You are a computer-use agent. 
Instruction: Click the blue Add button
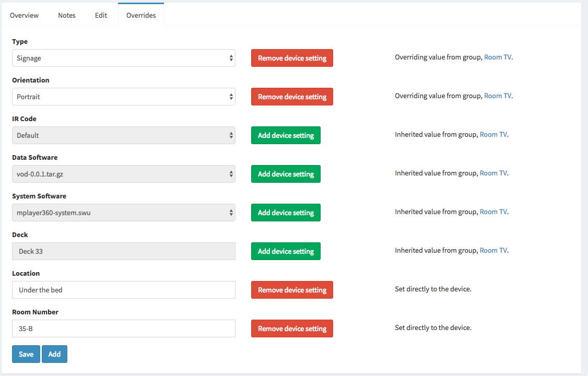[x=54, y=354]
